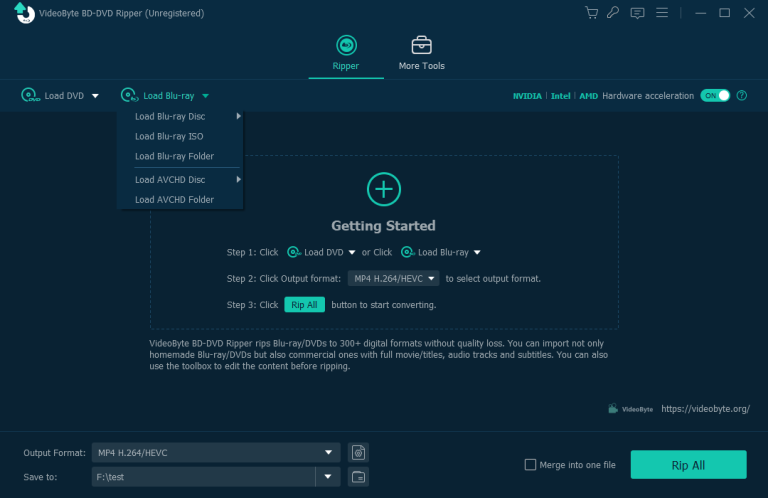This screenshot has width=768, height=498.
Task: Open MP4 H.264/HEVC dropdown in Step 2
Action: tap(393, 279)
